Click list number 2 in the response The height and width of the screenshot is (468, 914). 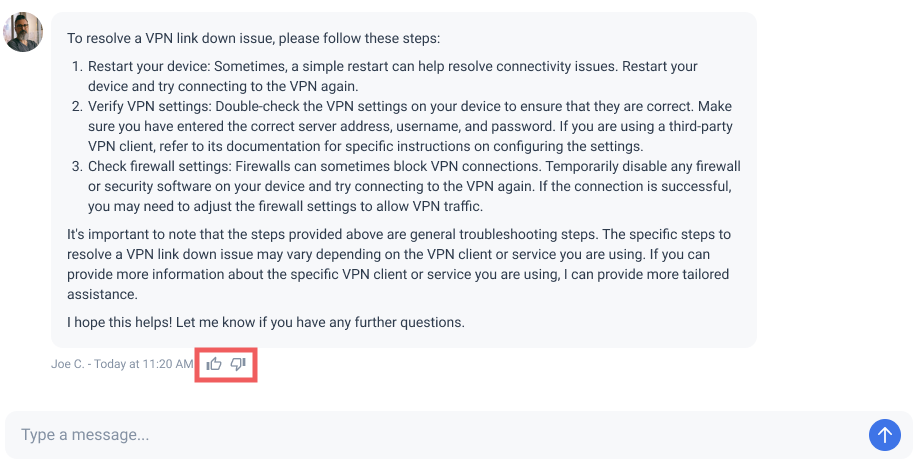pyautogui.click(x=78, y=107)
